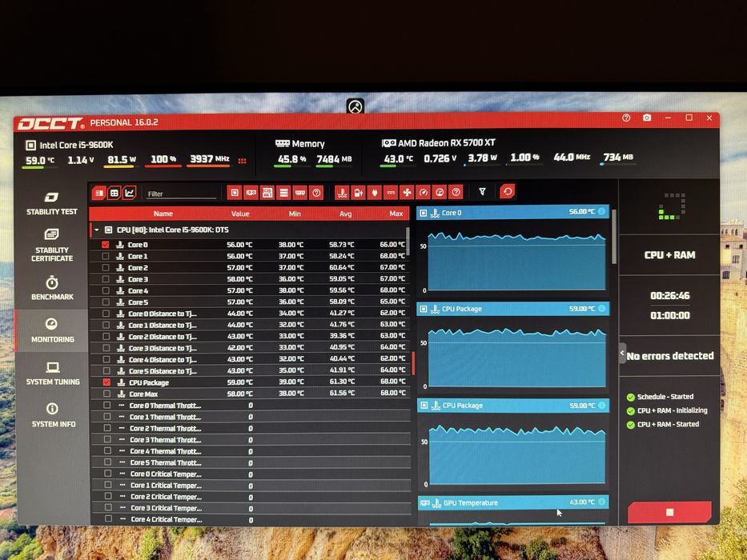Select the Core 0 Distance to TjMax row
Image resolution: width=747 pixels, height=560 pixels.
tap(249, 314)
